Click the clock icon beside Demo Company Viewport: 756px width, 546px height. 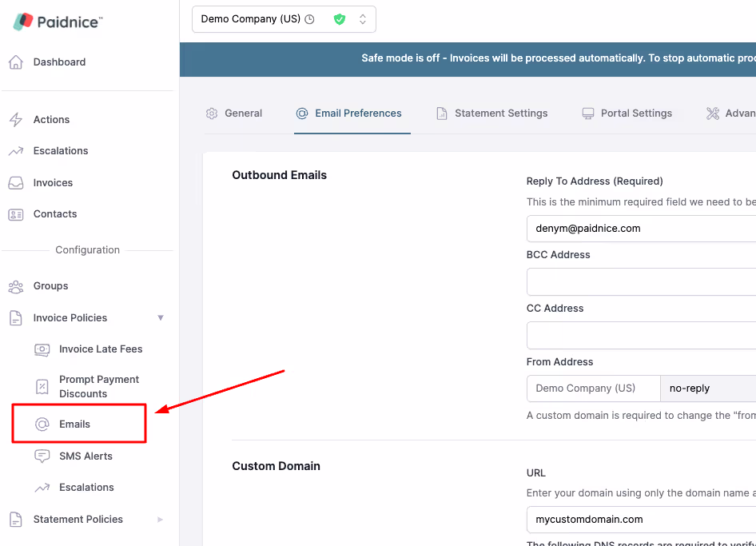[x=309, y=19]
